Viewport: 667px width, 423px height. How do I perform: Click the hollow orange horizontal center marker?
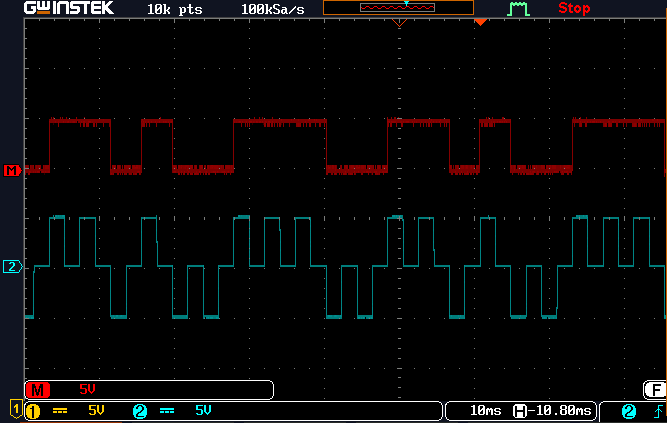399,23
